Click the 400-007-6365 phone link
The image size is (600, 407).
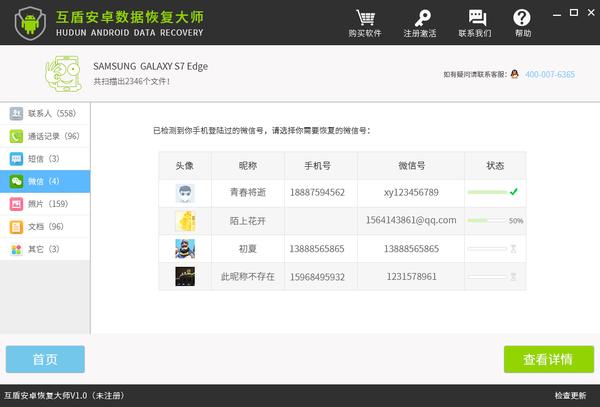[549, 74]
